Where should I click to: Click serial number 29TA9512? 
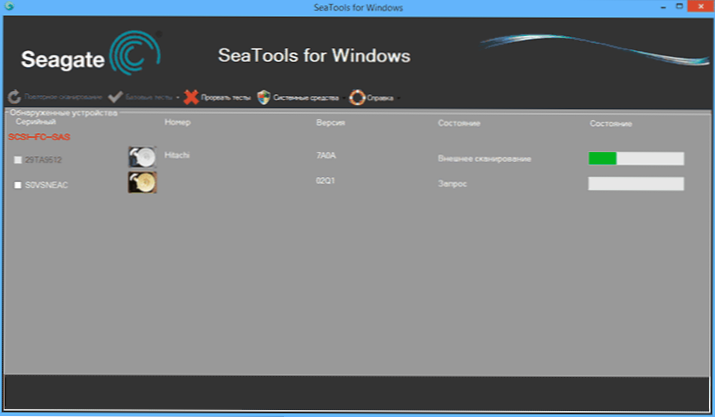[x=43, y=160]
